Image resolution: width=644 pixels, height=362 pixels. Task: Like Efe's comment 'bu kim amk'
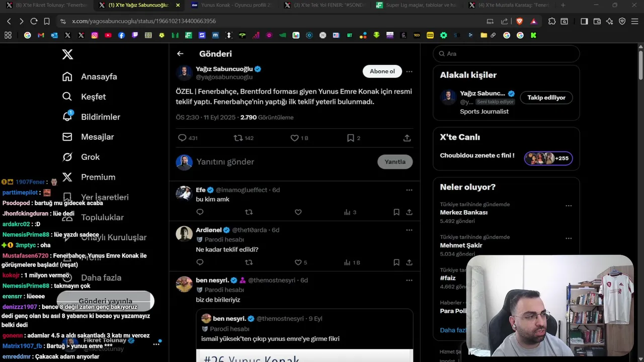click(x=298, y=212)
